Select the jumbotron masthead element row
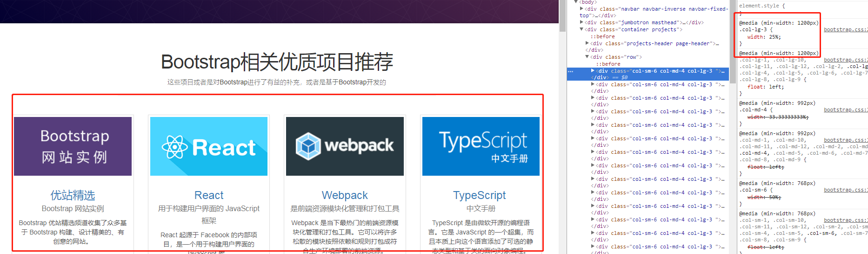 [644, 22]
